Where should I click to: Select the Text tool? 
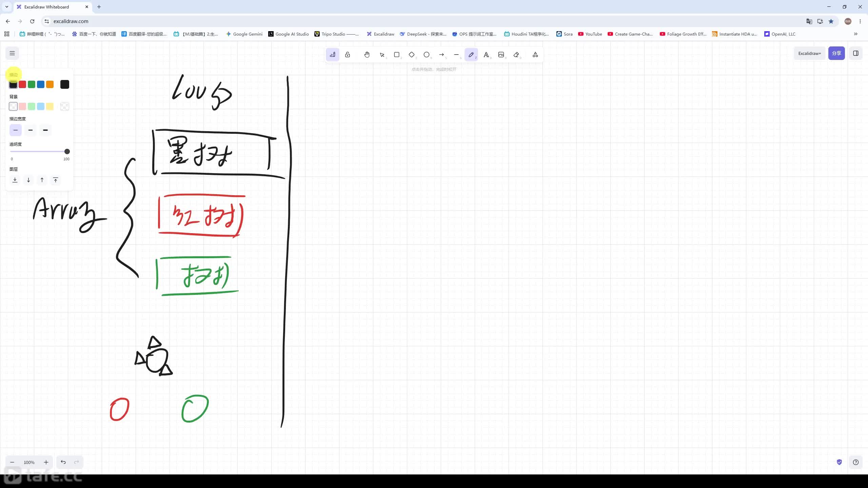tap(486, 55)
